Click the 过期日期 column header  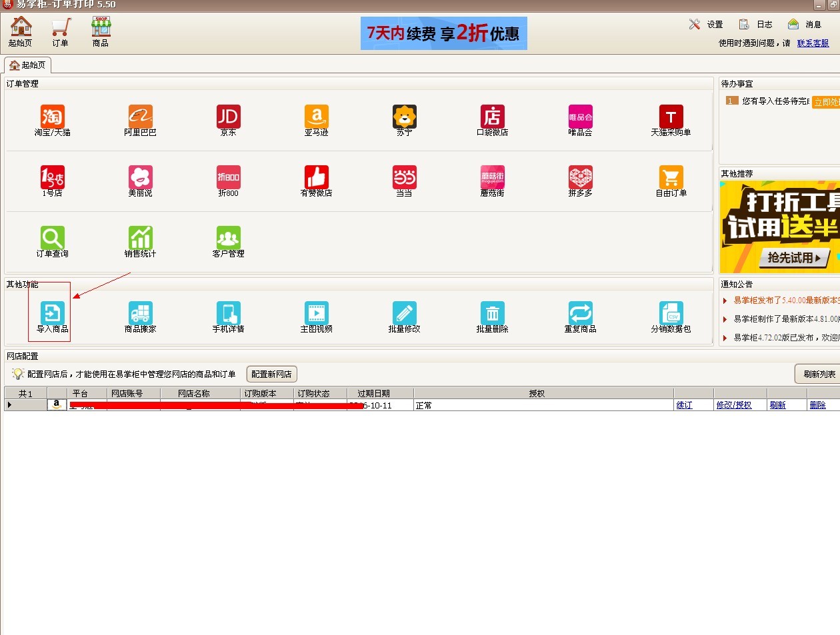pyautogui.click(x=380, y=394)
